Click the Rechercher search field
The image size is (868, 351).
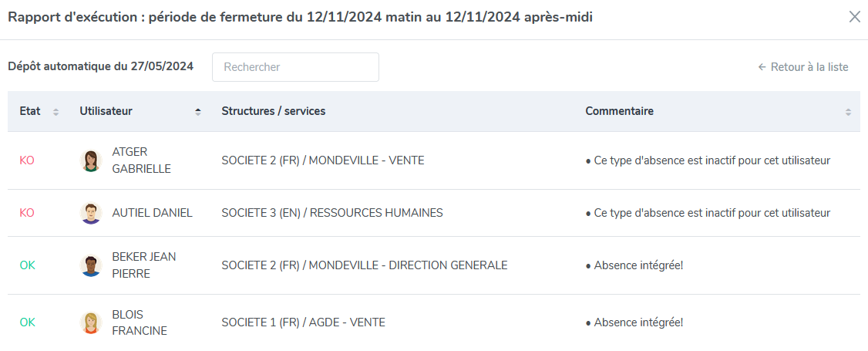click(295, 67)
